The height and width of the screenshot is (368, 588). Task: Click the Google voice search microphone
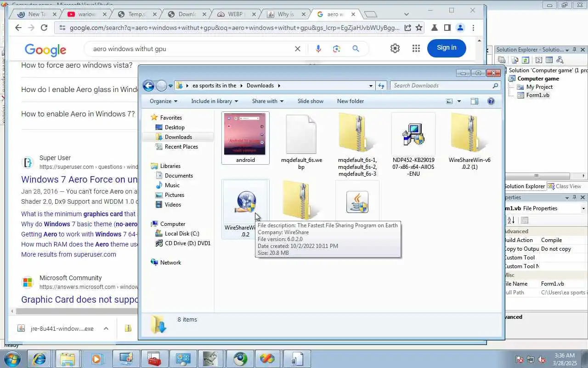318,49
